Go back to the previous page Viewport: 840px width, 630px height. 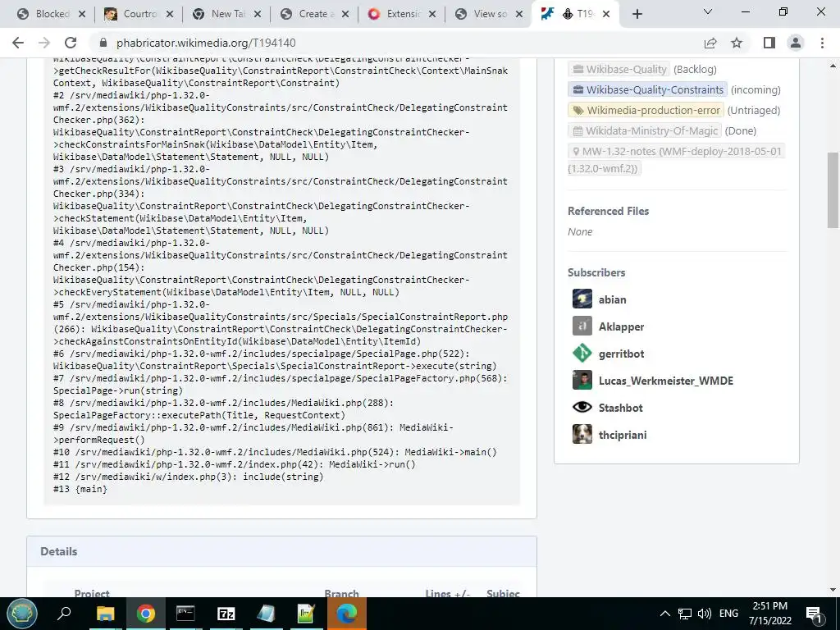pos(18,43)
